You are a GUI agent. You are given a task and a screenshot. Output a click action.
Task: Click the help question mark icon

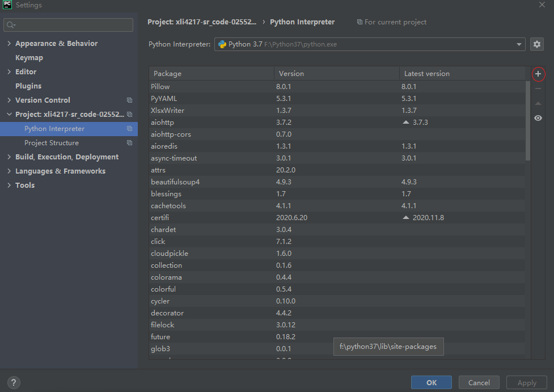click(13, 382)
